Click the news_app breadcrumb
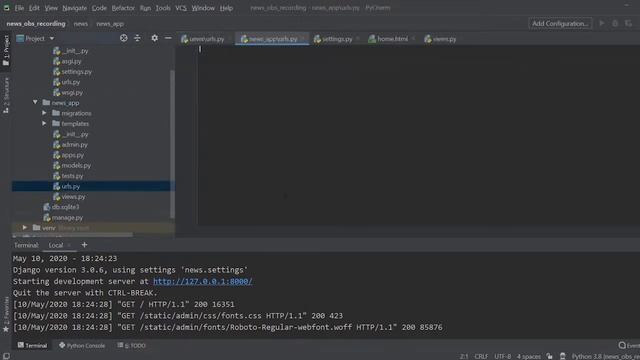 coord(110,24)
